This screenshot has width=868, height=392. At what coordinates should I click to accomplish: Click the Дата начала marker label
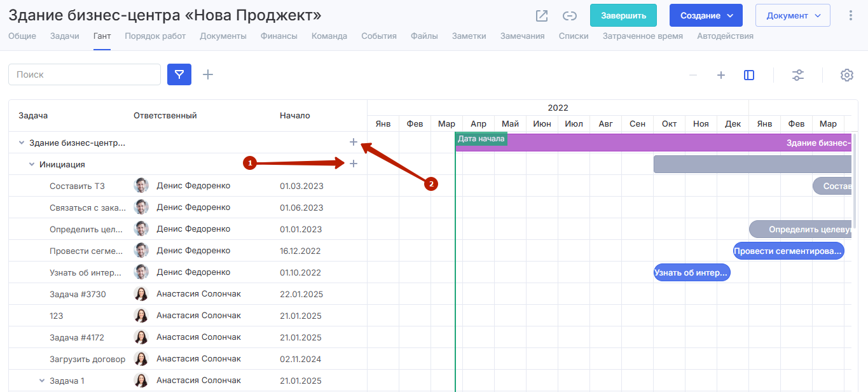coord(481,139)
